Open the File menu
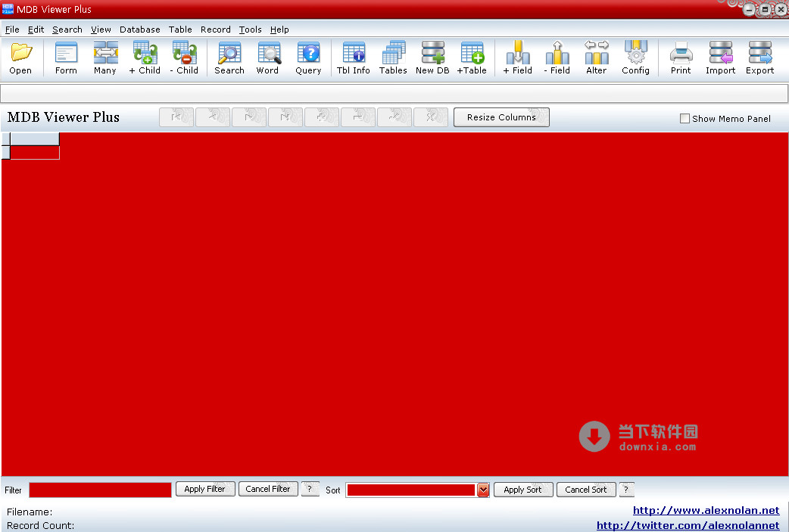 tap(12, 30)
